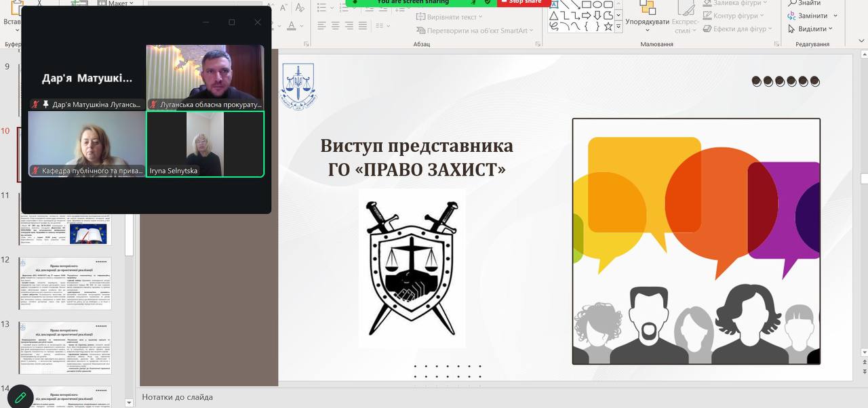The width and height of the screenshot is (868, 408).
Task: Show the previous row of shapes
Action: coord(618,4)
